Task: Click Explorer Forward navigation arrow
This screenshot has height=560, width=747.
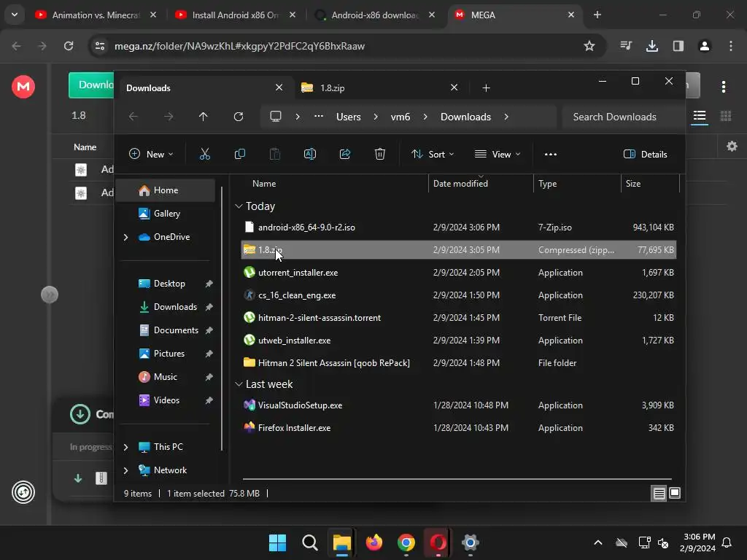Action: click(x=169, y=117)
